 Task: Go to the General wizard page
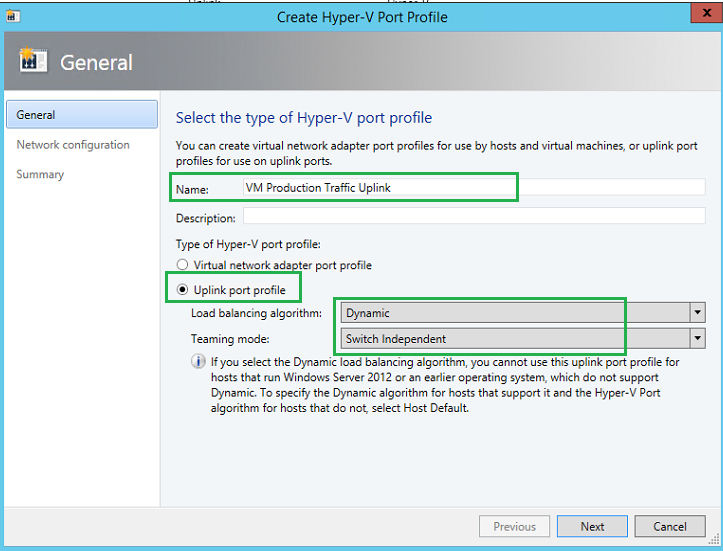[x=82, y=114]
